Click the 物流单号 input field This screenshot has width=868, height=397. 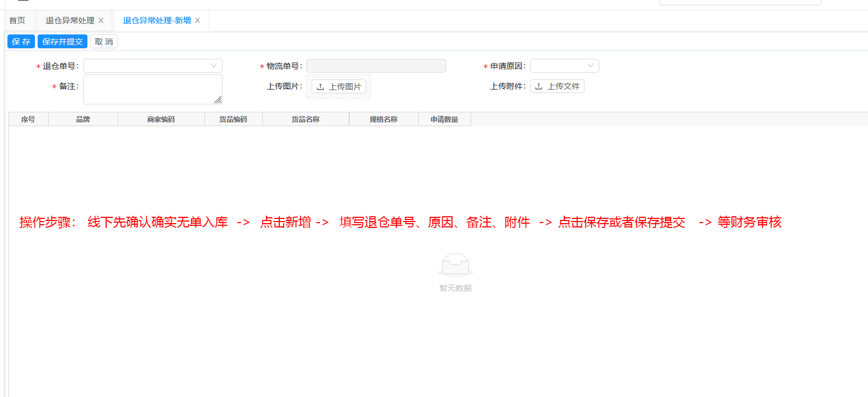[376, 66]
